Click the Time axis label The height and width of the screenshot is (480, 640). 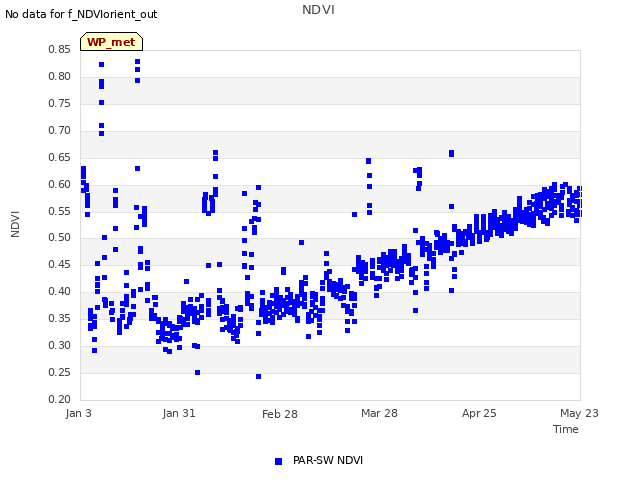pyautogui.click(x=566, y=429)
